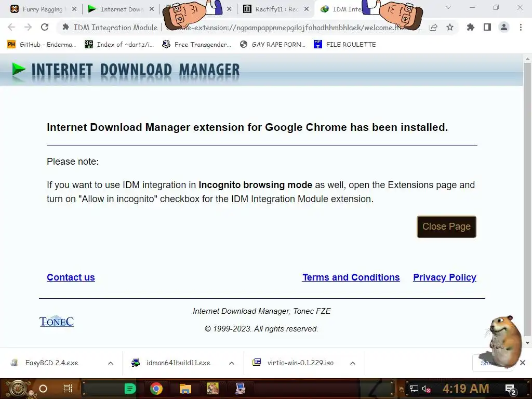Open the Windows Start button in taskbar
This screenshot has height=399, width=532.
pos(18,389)
